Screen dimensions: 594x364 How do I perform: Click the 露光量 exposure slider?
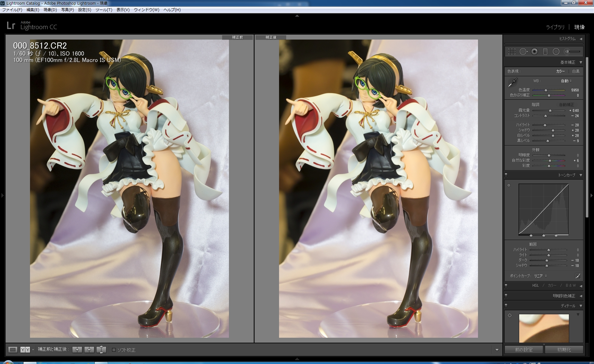pos(549,111)
